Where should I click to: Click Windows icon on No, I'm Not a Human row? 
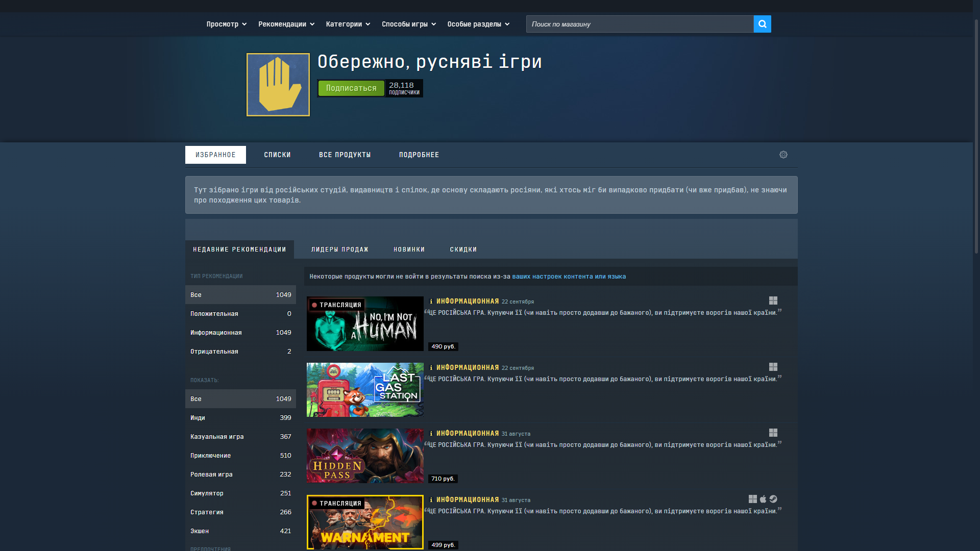click(773, 301)
